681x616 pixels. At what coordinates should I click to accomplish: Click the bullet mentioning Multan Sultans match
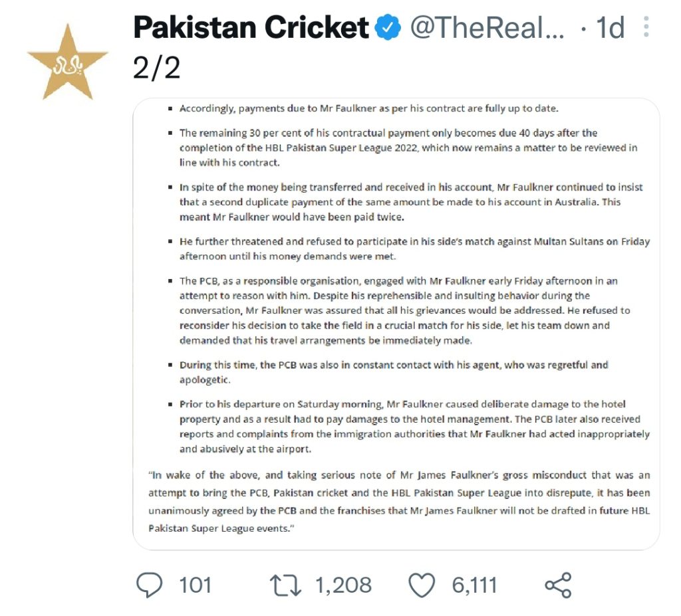point(414,249)
